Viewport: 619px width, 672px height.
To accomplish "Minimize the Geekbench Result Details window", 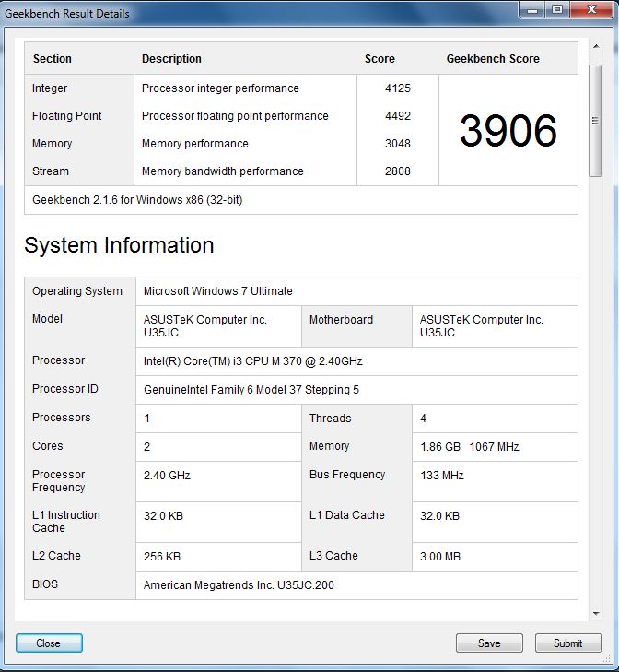I will 532,10.
